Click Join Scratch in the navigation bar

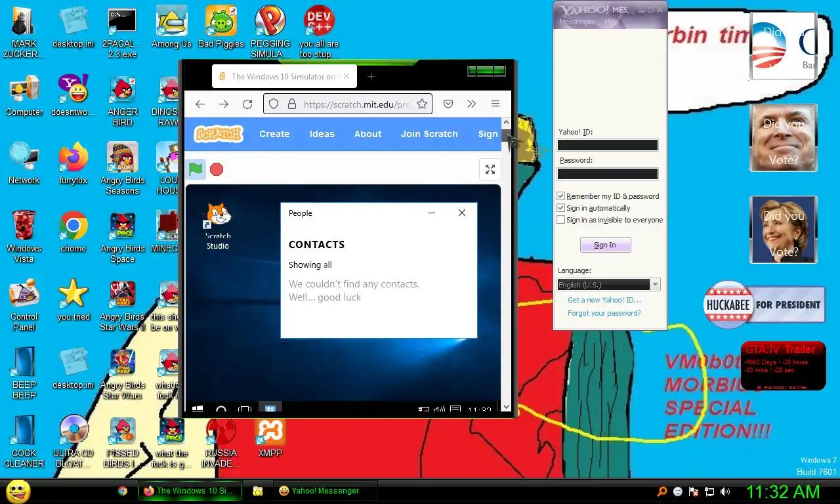[x=429, y=134]
